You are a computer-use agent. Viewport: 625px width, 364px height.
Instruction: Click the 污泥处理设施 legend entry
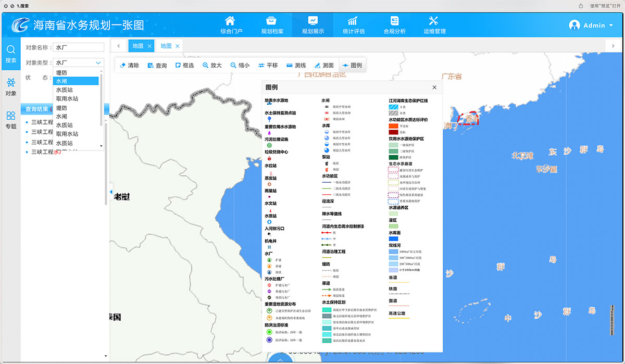coord(276,140)
